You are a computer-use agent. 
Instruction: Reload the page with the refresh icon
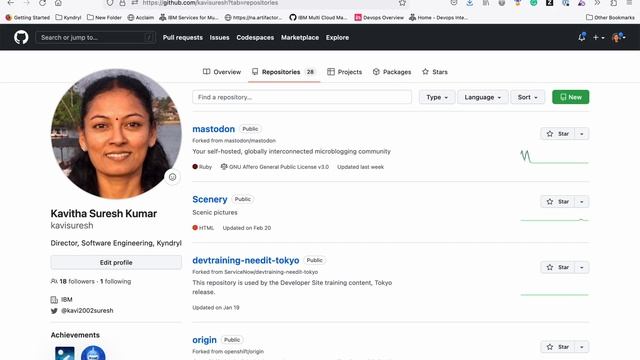[42, 3]
